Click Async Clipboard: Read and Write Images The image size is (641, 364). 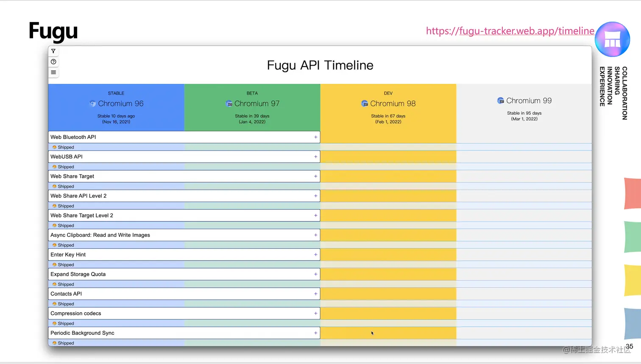click(100, 235)
